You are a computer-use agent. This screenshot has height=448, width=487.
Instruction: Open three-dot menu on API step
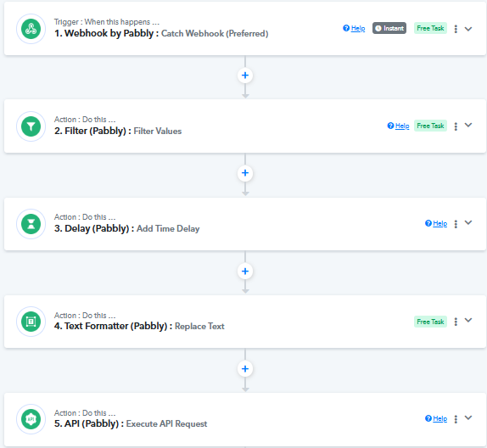pyautogui.click(x=456, y=419)
